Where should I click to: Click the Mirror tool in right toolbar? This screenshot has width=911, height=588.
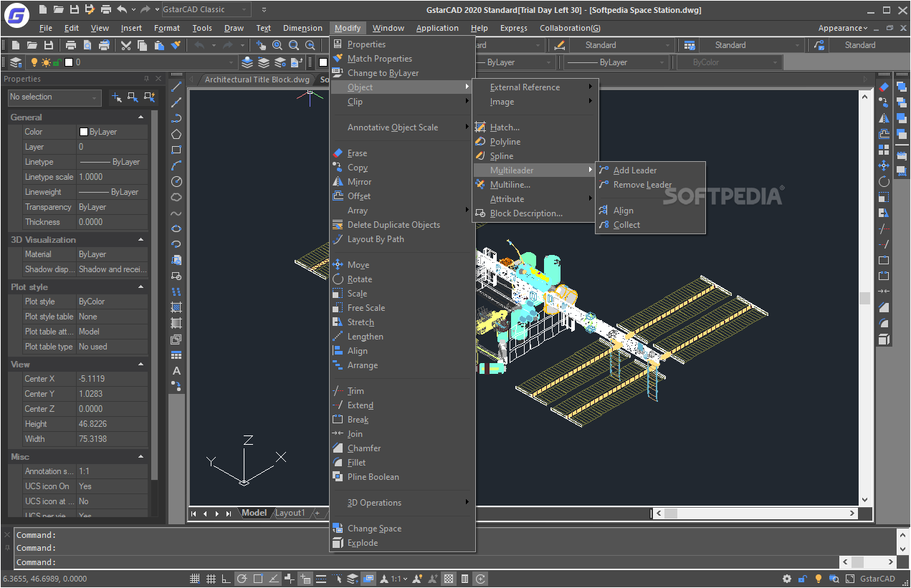[884, 118]
